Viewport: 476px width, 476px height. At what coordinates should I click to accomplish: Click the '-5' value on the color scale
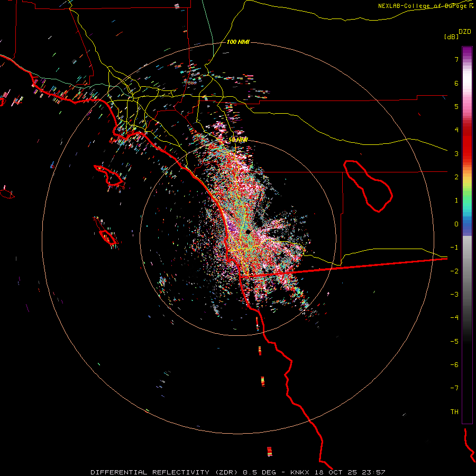pos(454,342)
